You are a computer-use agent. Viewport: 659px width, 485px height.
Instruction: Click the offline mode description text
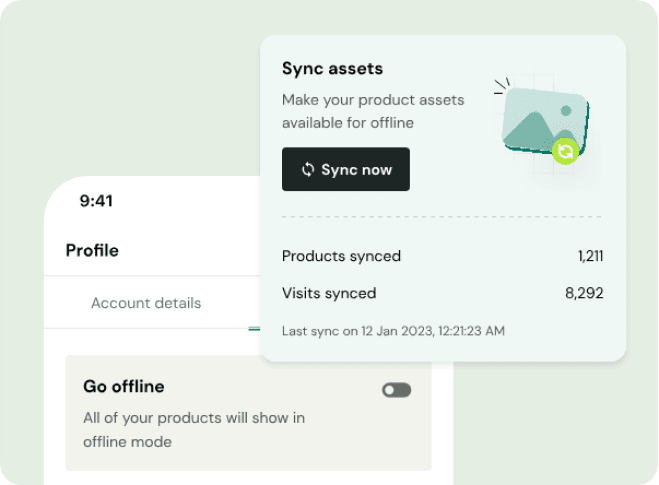(194, 430)
